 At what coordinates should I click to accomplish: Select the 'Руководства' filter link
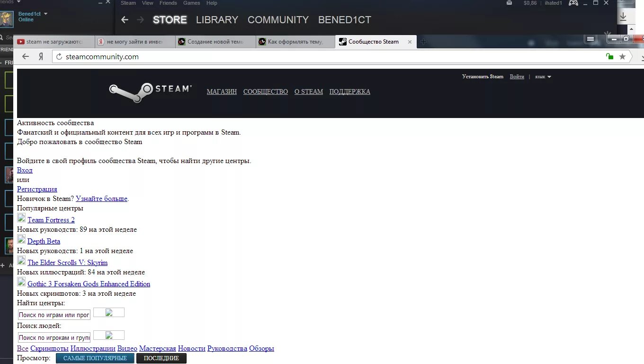227,348
